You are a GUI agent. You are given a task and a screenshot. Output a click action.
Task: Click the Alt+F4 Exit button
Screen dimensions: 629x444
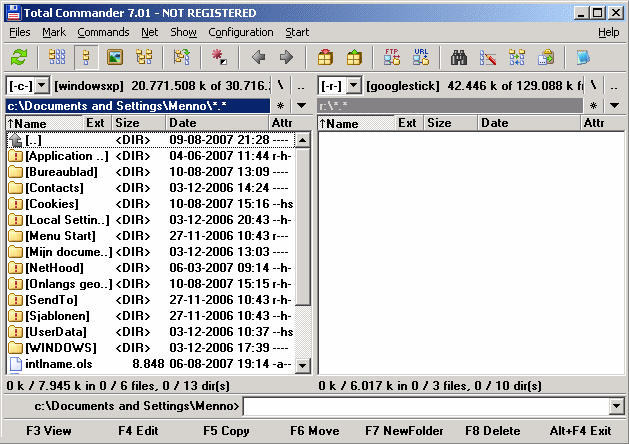[580, 431]
